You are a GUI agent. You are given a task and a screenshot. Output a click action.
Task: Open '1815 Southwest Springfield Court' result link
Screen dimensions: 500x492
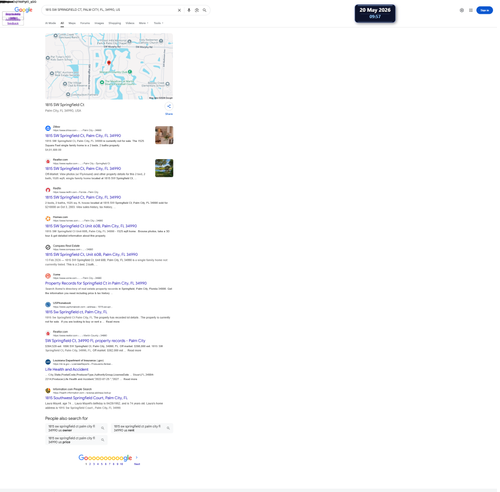[86, 398]
